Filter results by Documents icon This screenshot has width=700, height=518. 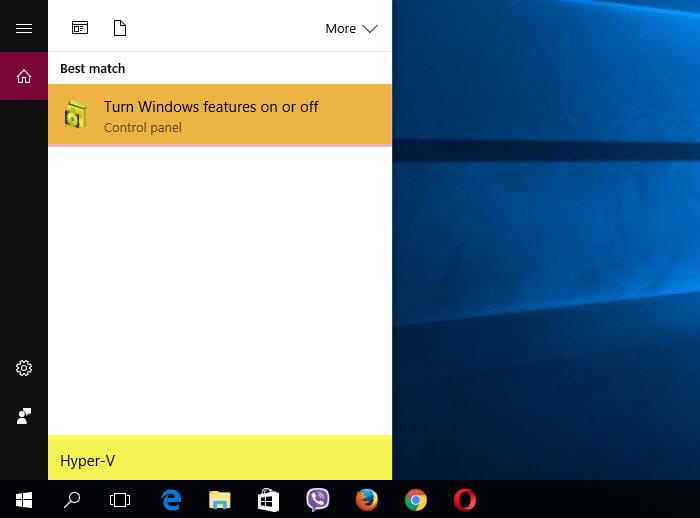click(120, 28)
